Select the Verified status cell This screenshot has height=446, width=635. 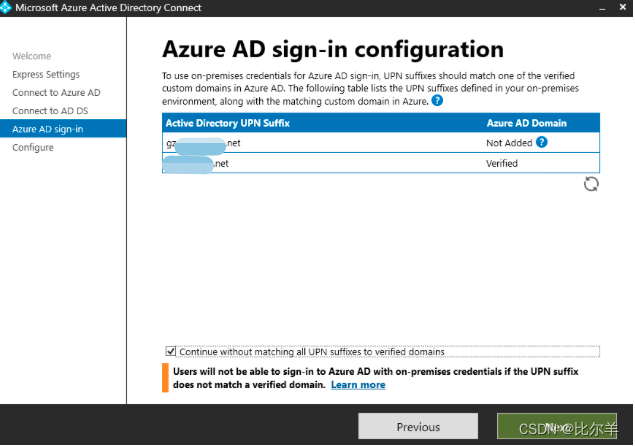502,164
